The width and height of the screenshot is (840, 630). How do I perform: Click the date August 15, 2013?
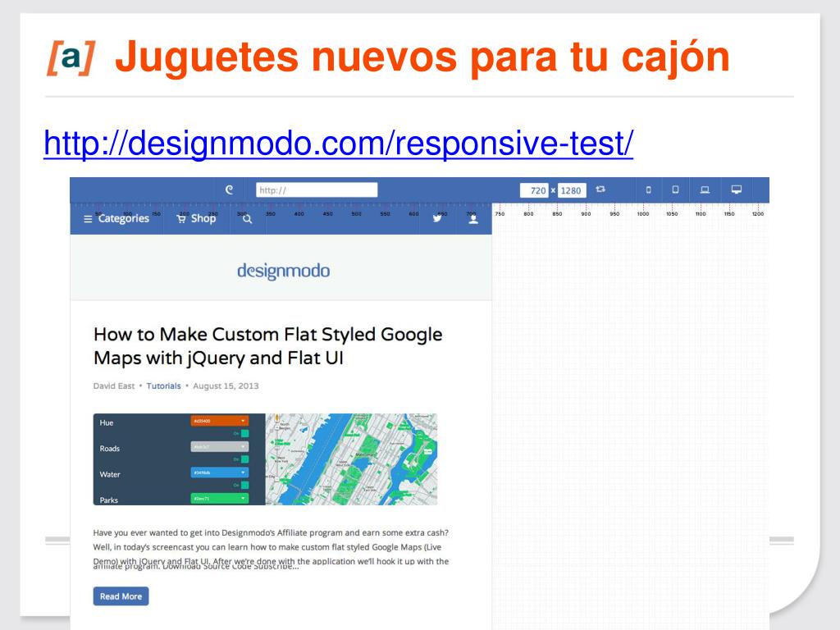(226, 386)
